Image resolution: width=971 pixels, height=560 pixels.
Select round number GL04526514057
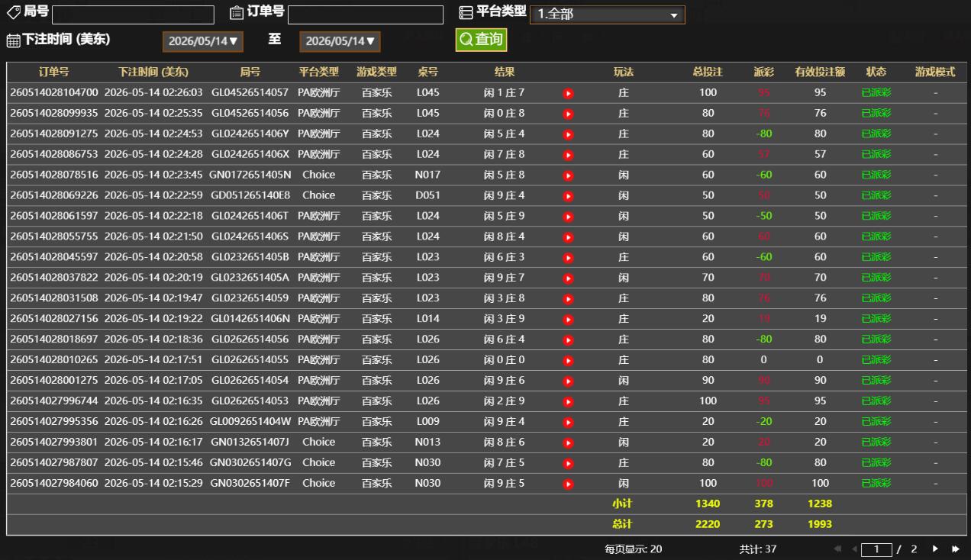250,93
